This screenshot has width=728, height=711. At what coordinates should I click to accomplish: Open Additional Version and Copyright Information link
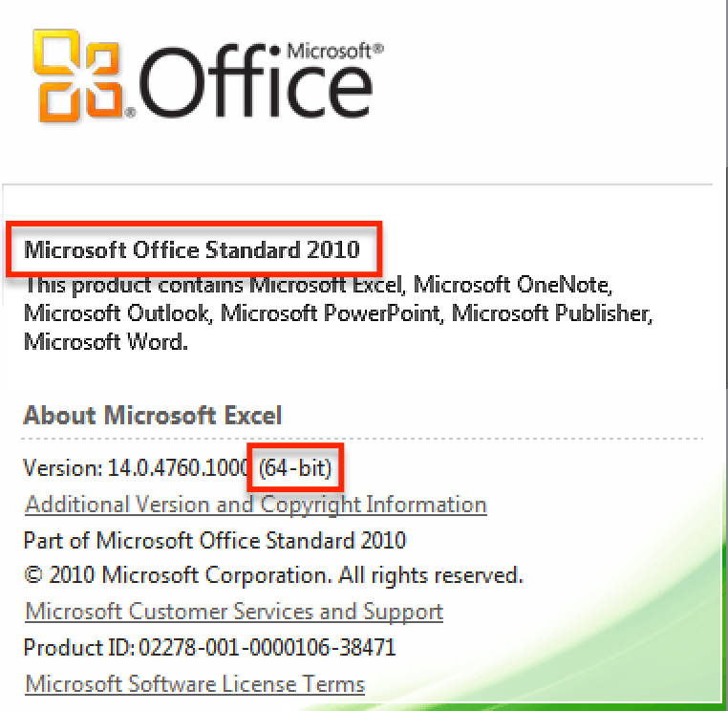tap(256, 505)
